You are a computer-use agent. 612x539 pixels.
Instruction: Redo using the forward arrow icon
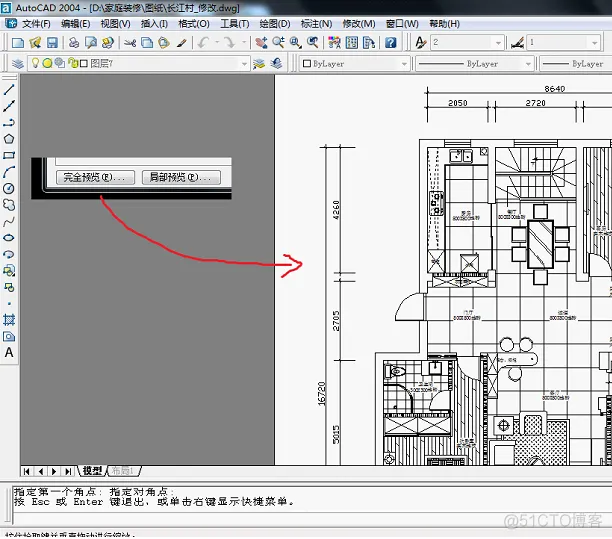pyautogui.click(x=230, y=43)
